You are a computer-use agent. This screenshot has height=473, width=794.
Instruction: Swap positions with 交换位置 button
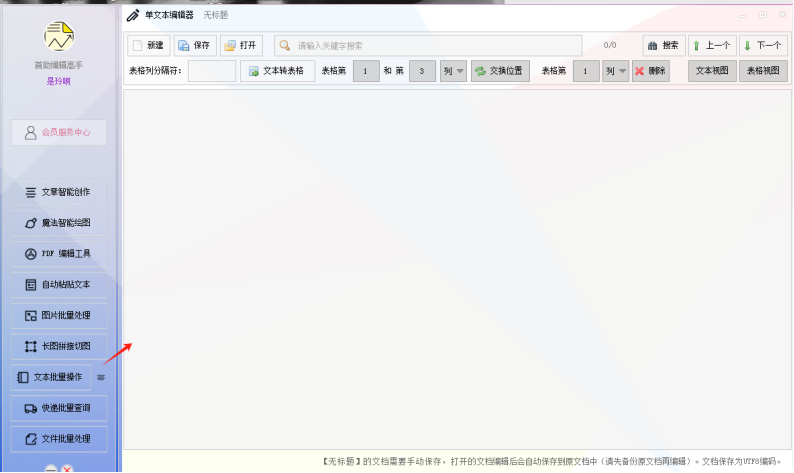pyautogui.click(x=500, y=71)
